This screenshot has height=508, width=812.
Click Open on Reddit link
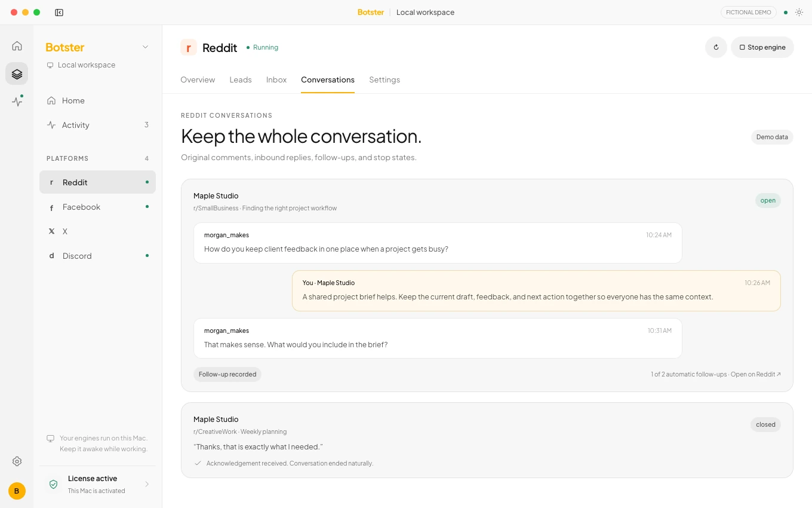(x=756, y=374)
